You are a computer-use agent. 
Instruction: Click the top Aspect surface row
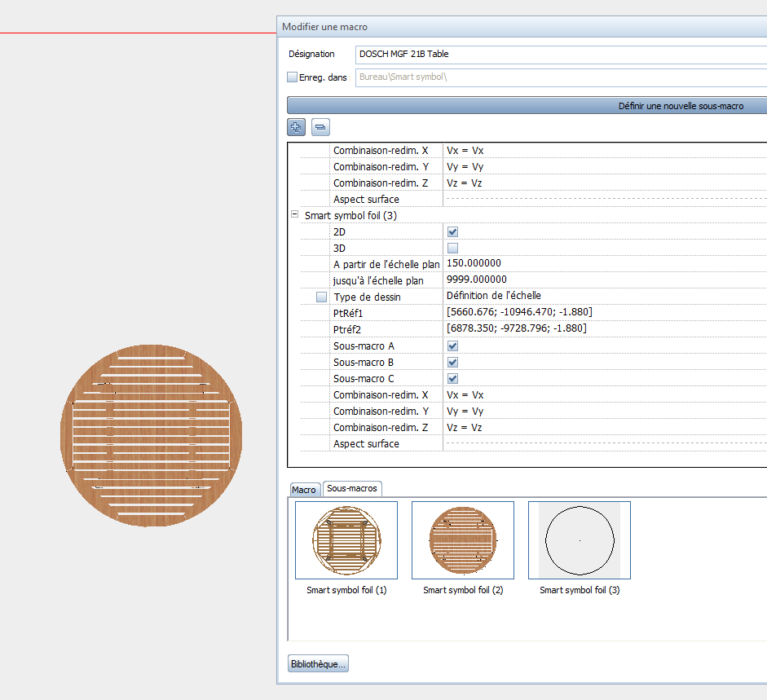[533, 199]
